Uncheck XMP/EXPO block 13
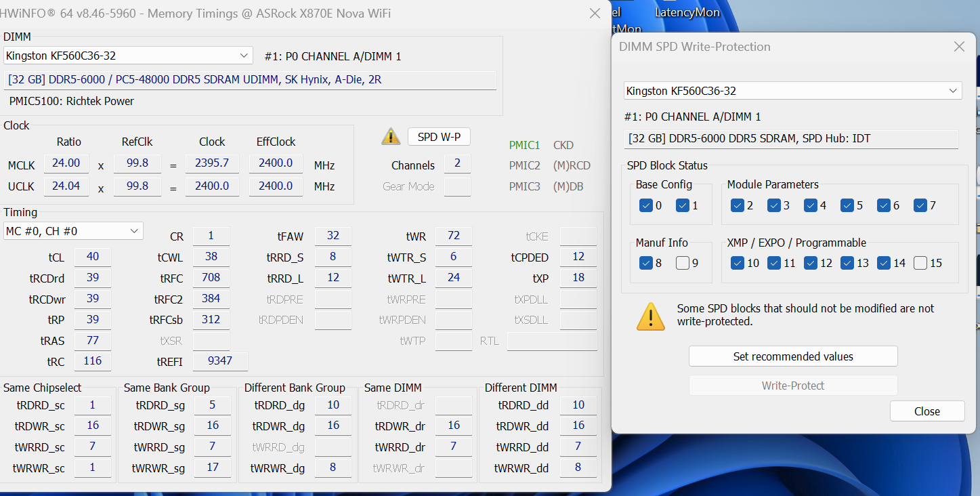Screen dimensions: 980x496 [847, 263]
